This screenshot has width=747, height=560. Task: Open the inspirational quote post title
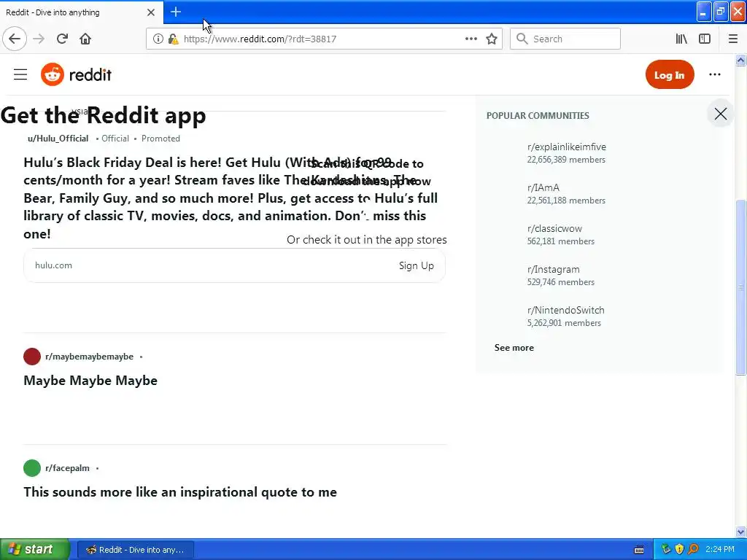[180, 492]
